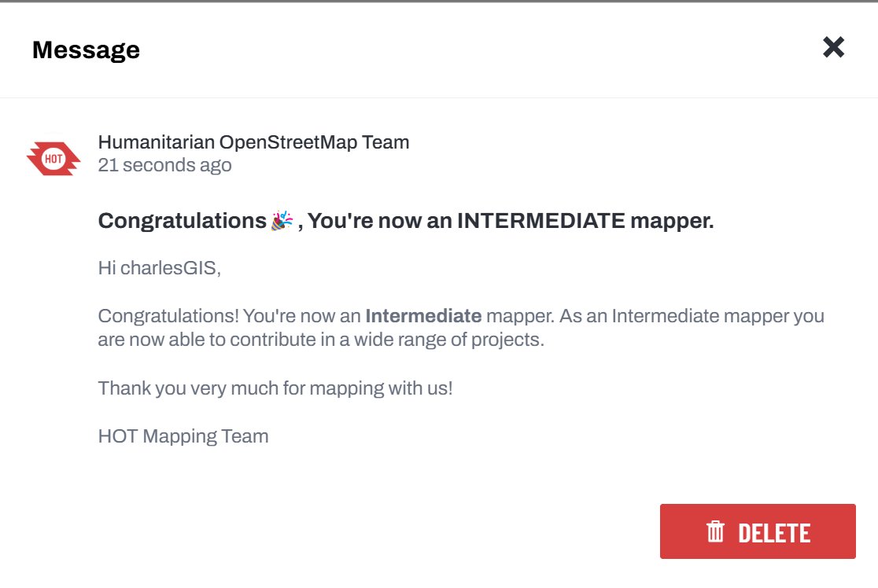The image size is (878, 588).
Task: Click the 'INTERMEDIATE mapper' congratulations heading
Action: pyautogui.click(x=406, y=221)
